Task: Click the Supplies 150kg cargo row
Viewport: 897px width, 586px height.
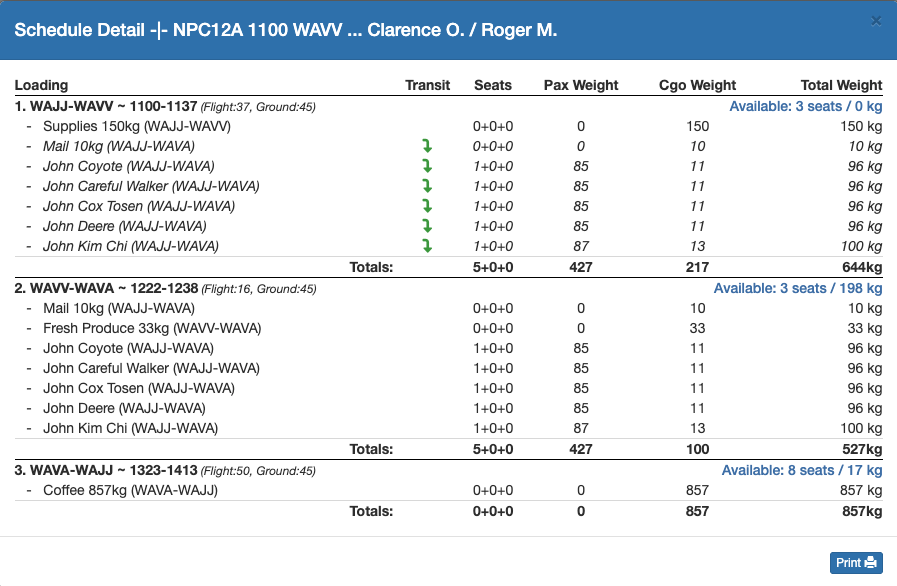Action: 137,126
